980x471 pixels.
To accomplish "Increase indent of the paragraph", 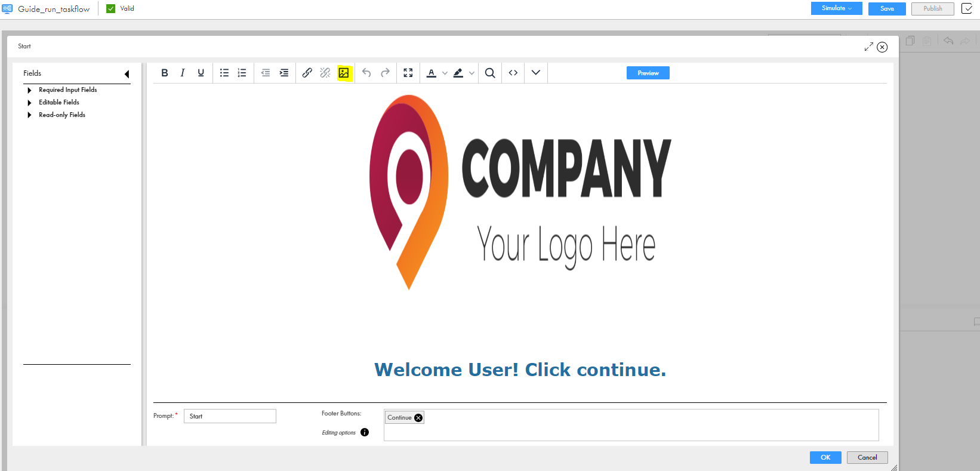I will coord(284,73).
